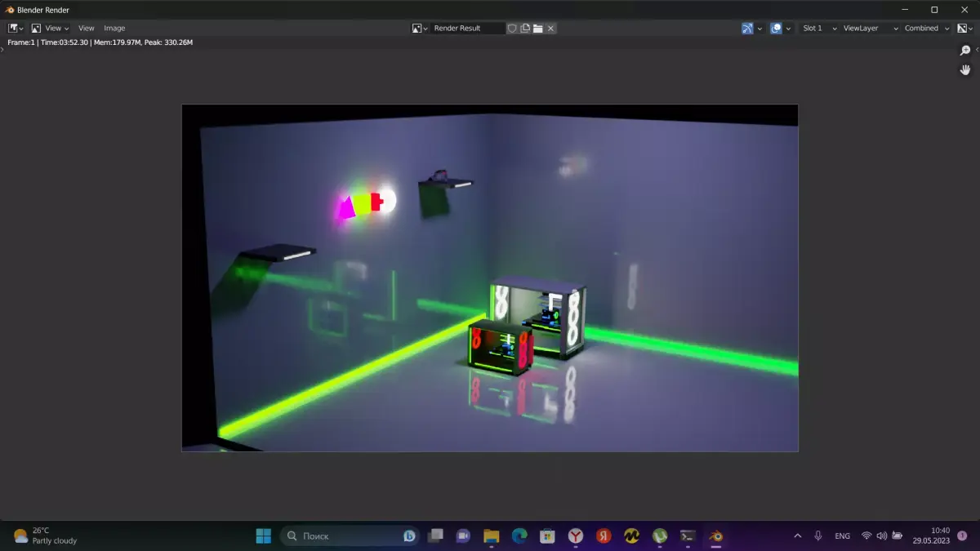Unlink the Render Result with the X icon
Screen dimensions: 980x551
click(x=550, y=28)
